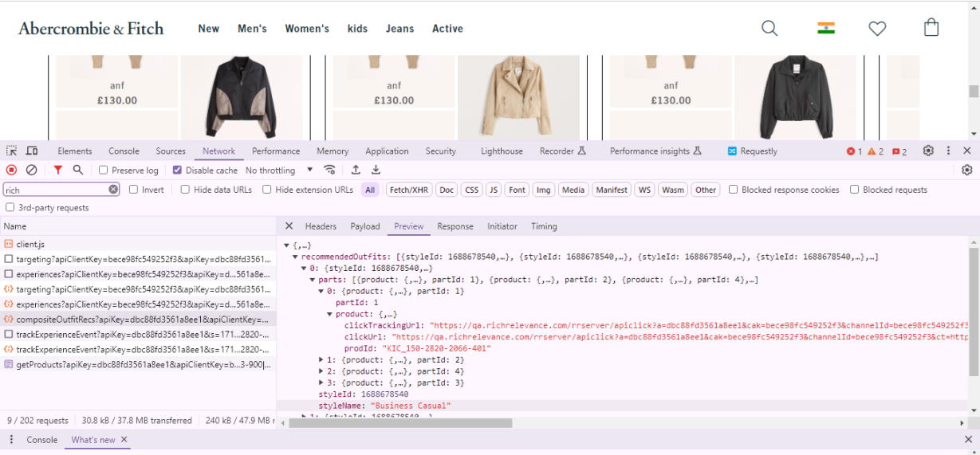The image size is (980, 455).
Task: Clear the network log
Action: tap(32, 170)
